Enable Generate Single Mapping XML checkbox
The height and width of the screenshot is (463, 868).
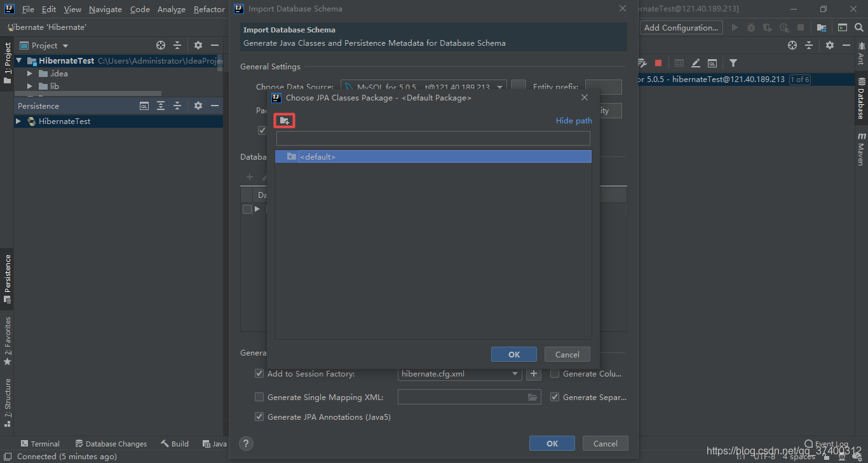pos(259,397)
